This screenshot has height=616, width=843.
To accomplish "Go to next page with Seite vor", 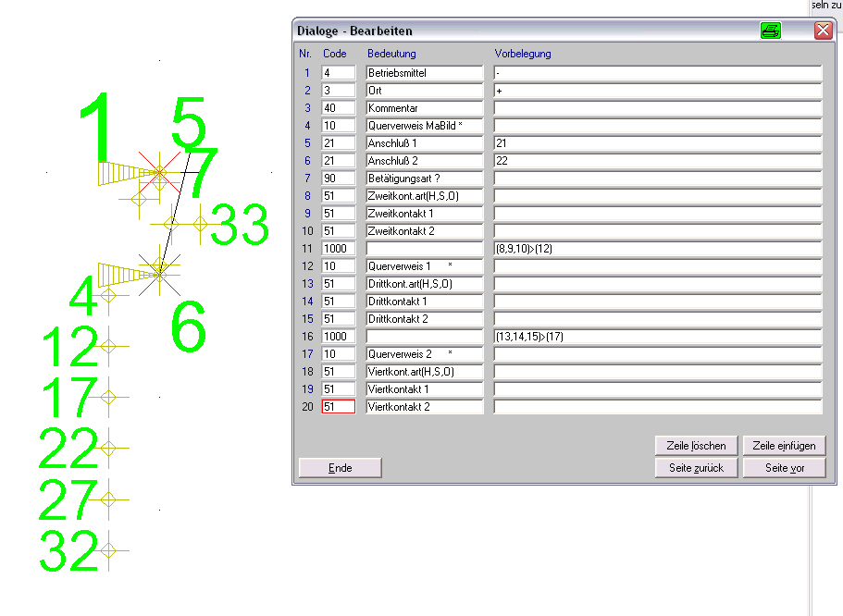I will (x=784, y=468).
